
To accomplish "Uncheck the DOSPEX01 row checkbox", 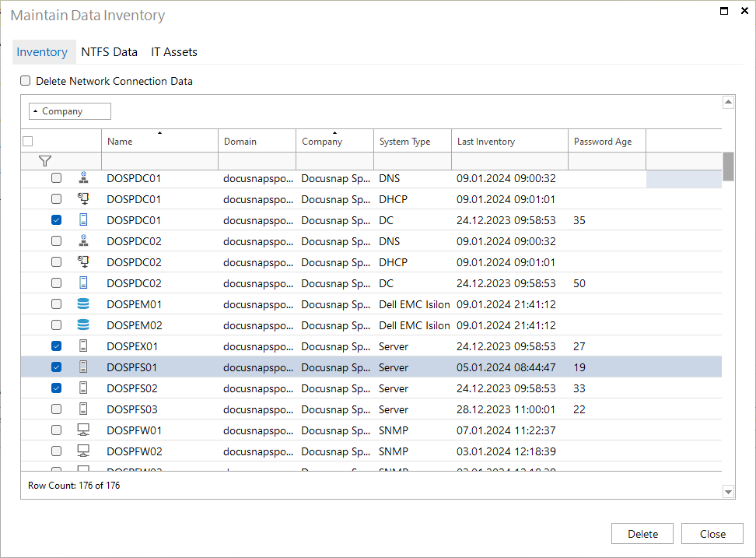I will pos(57,346).
